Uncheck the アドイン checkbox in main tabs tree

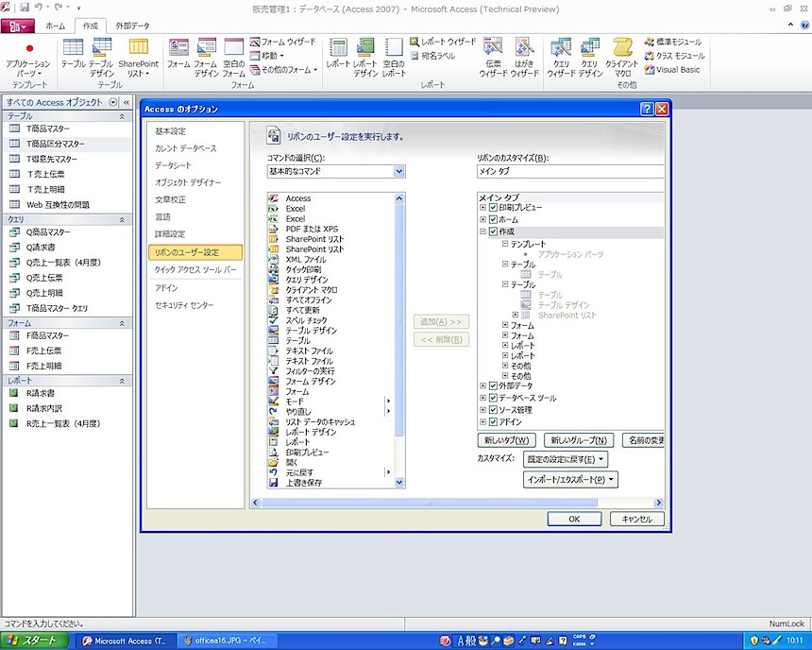493,422
